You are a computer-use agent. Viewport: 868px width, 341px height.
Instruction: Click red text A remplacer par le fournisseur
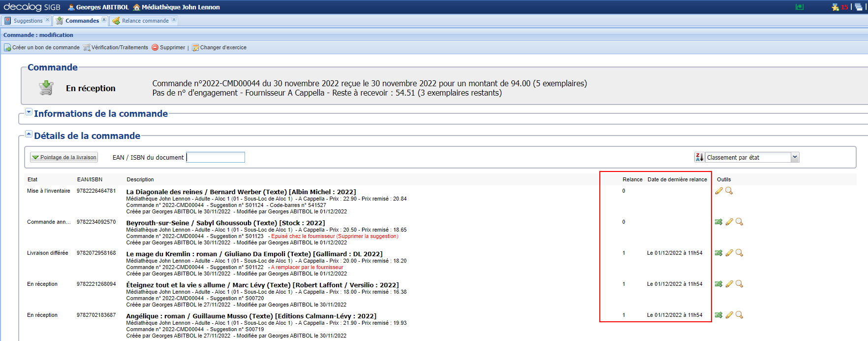(x=307, y=267)
